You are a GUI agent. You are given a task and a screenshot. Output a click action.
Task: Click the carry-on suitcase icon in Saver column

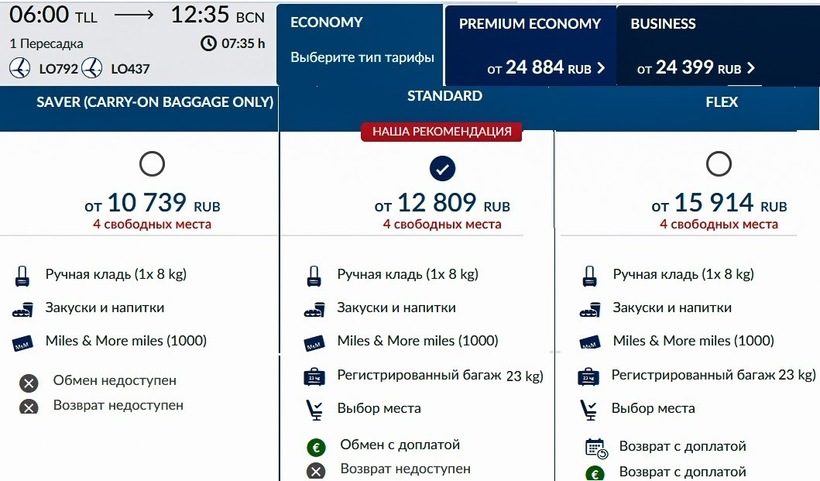point(24,275)
